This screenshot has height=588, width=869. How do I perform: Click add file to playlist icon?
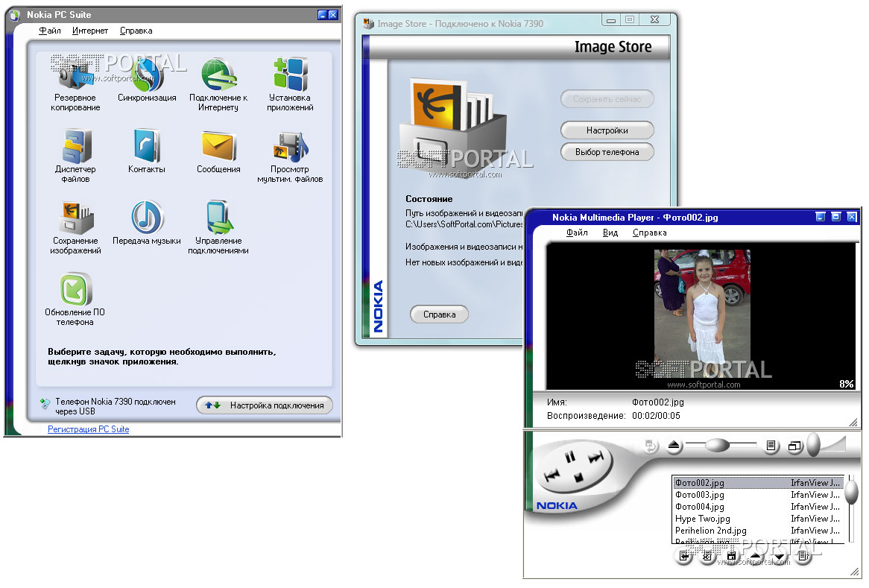click(684, 557)
